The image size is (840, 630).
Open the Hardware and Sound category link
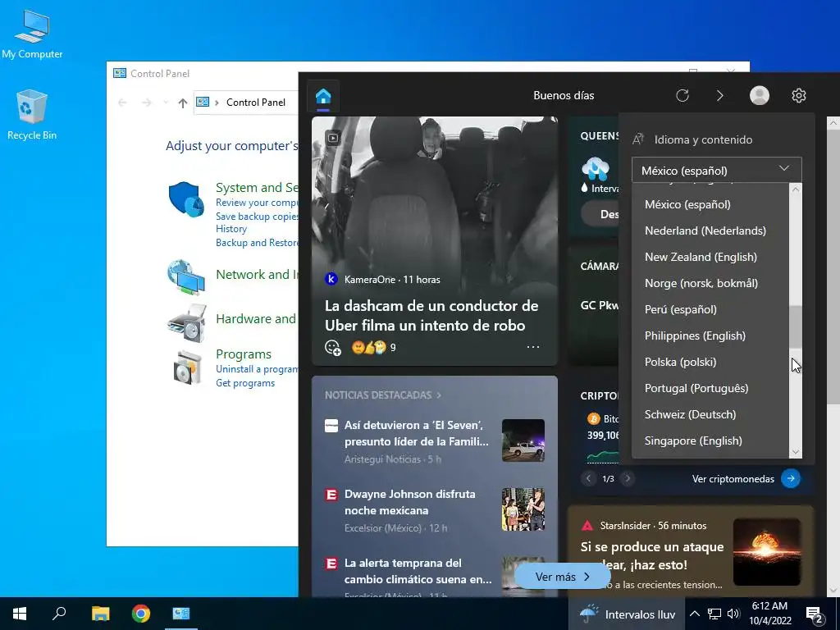tap(256, 319)
